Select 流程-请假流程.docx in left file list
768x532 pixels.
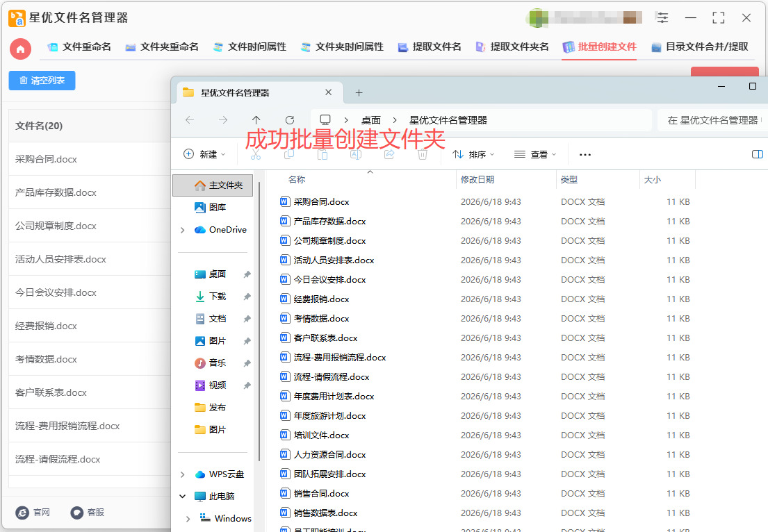point(90,459)
